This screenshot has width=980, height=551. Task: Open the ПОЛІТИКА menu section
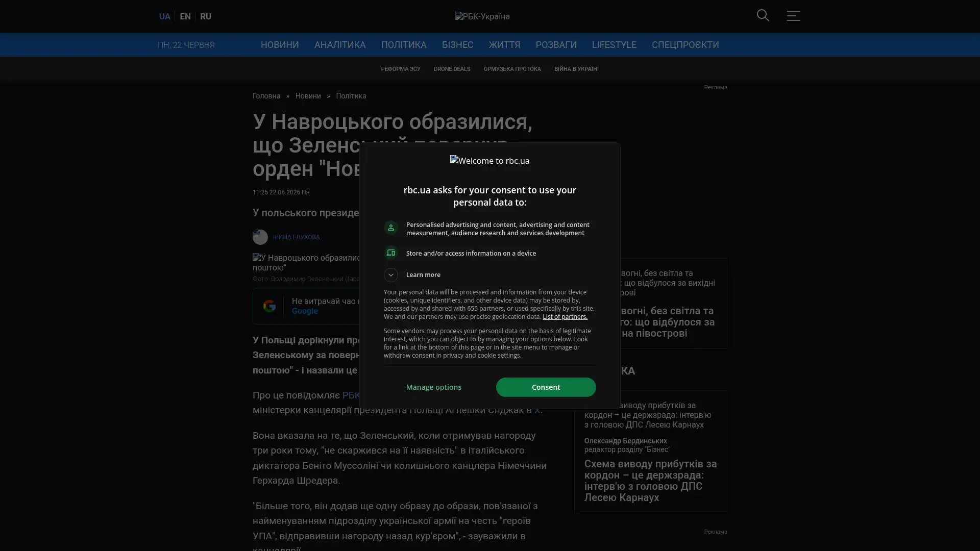(x=404, y=45)
